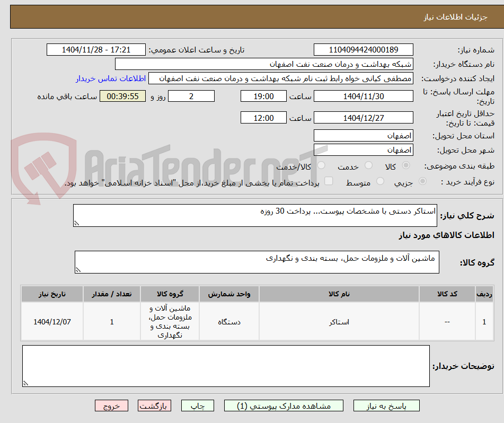The image size is (504, 423).
Task: Click the need date cell 1404/12/07
Action: pyautogui.click(x=52, y=322)
